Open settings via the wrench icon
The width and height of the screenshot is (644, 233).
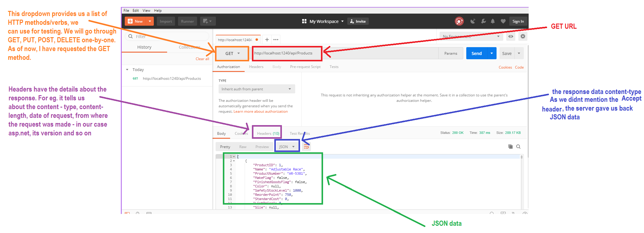pyautogui.click(x=483, y=21)
